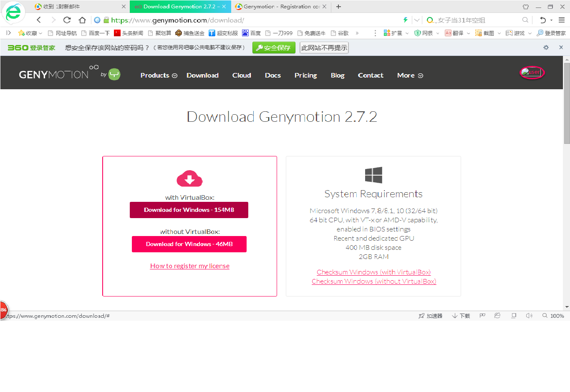Image resolution: width=570 pixels, height=392 pixels.
Task: Go back using the browser back arrow
Action: point(39,20)
